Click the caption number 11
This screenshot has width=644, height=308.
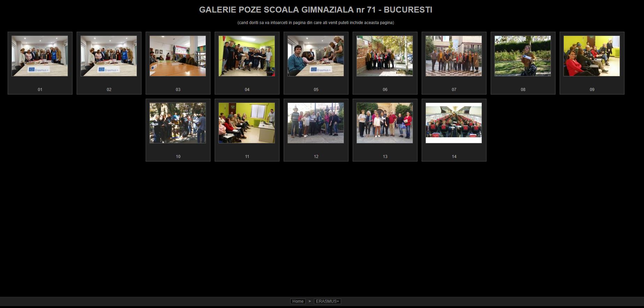pyautogui.click(x=247, y=157)
